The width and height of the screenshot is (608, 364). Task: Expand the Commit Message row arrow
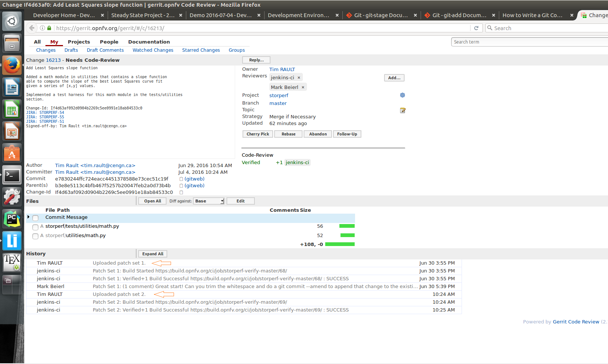pos(28,217)
